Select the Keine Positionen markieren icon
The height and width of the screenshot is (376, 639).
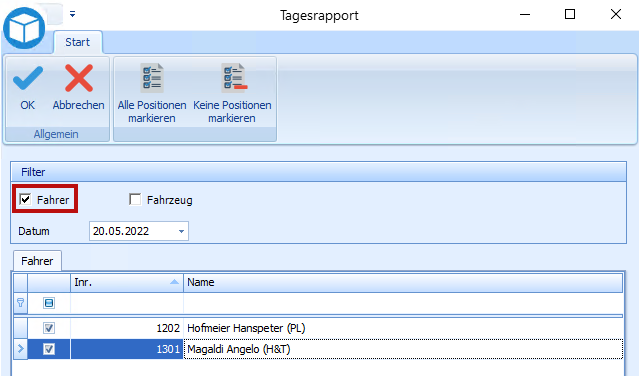234,78
